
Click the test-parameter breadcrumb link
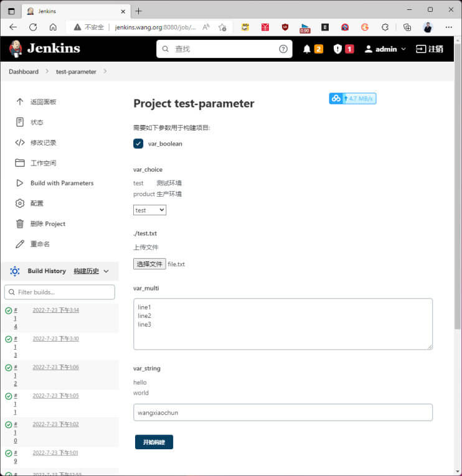pyautogui.click(x=76, y=72)
